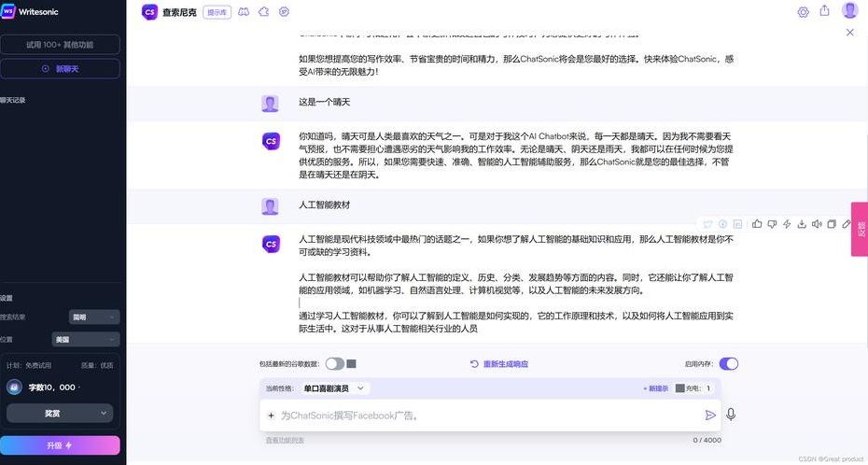Click the 聊天记录 heading in the sidebar
The image size is (868, 465).
pyautogui.click(x=13, y=100)
